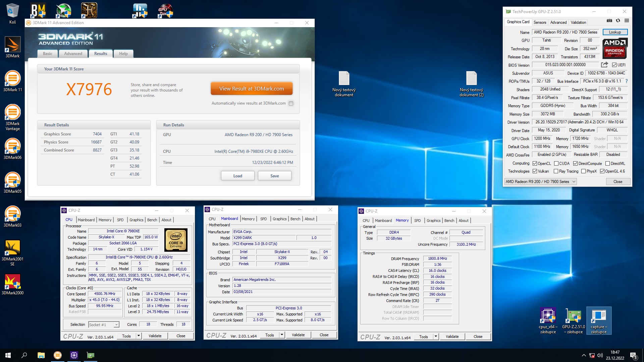Image resolution: width=644 pixels, height=362 pixels.
Task: Click the X7976 score text
Action: click(89, 89)
